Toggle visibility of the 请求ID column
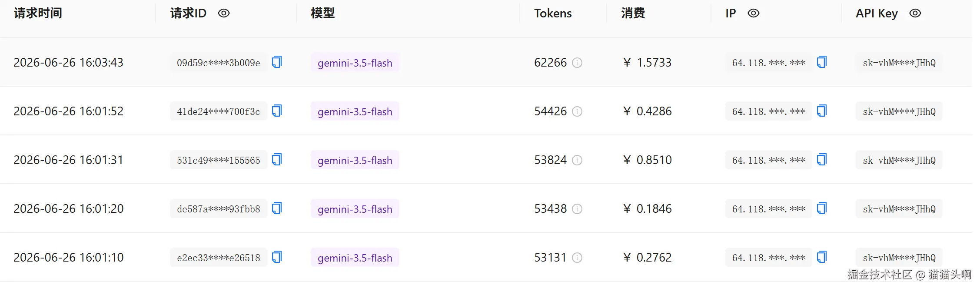This screenshot has width=980, height=289. 224,13
